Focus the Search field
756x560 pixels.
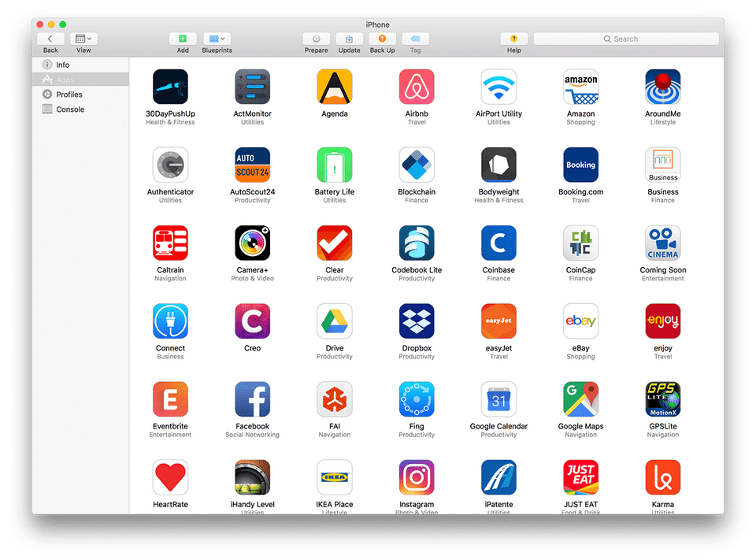click(626, 39)
